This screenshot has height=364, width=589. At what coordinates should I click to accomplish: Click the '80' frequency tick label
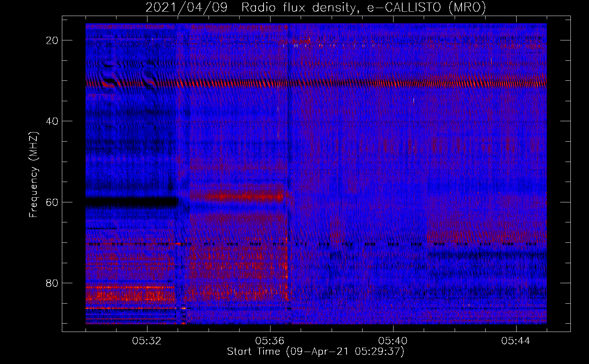pos(52,283)
